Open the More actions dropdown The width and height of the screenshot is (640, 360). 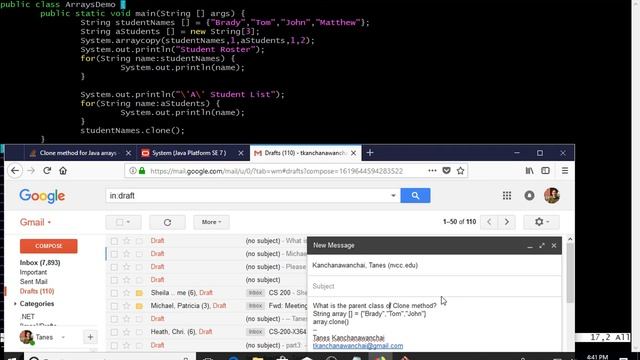click(211, 222)
